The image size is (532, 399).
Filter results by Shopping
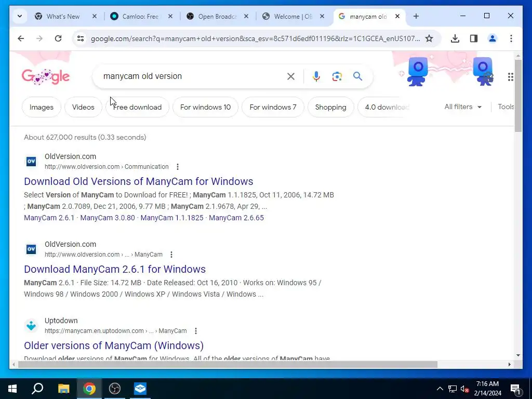[331, 107]
